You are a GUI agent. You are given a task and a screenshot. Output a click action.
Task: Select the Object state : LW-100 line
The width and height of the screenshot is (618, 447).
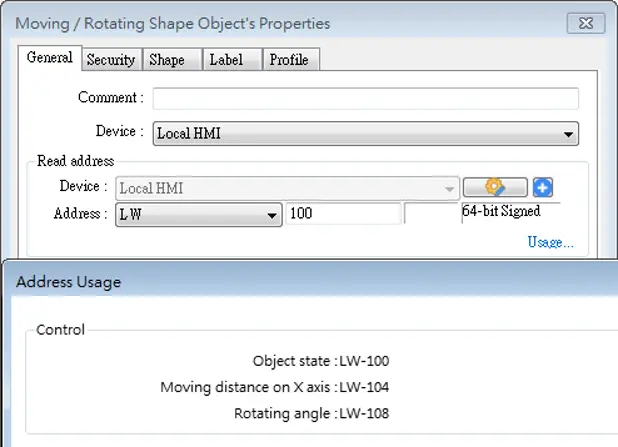click(321, 361)
